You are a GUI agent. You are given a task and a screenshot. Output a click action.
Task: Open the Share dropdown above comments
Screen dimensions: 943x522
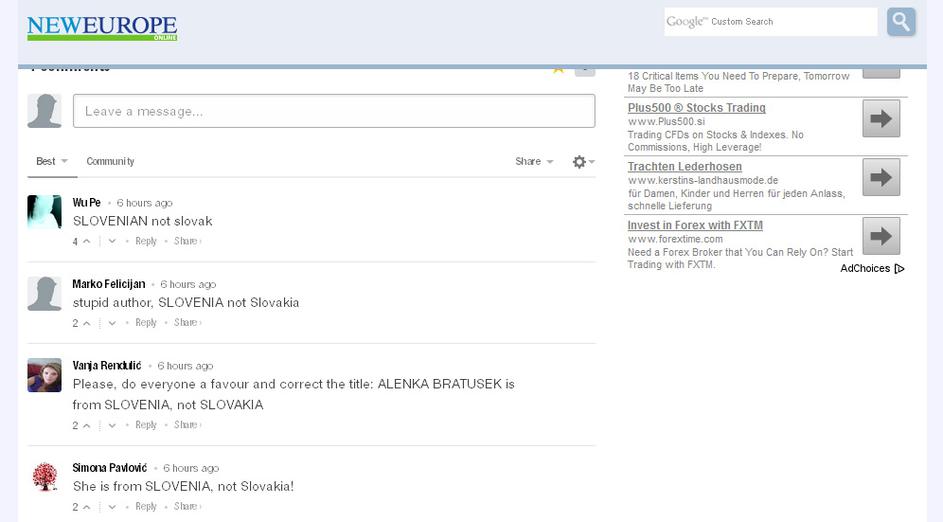[534, 162]
